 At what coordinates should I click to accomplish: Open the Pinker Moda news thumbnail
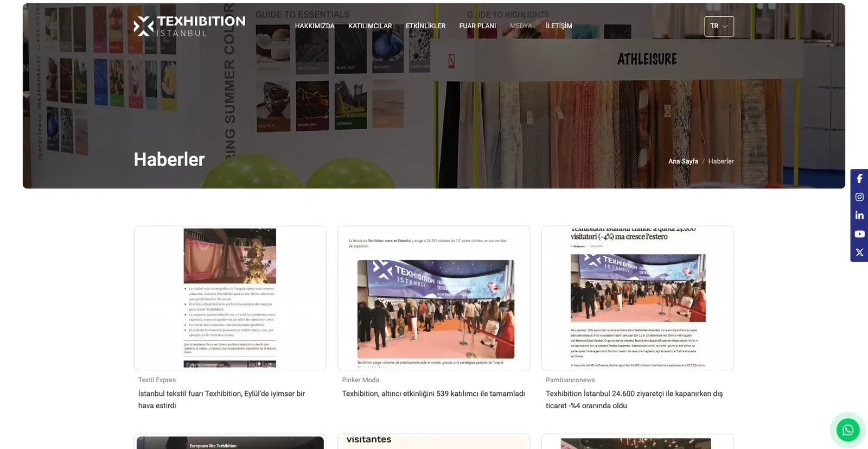434,298
